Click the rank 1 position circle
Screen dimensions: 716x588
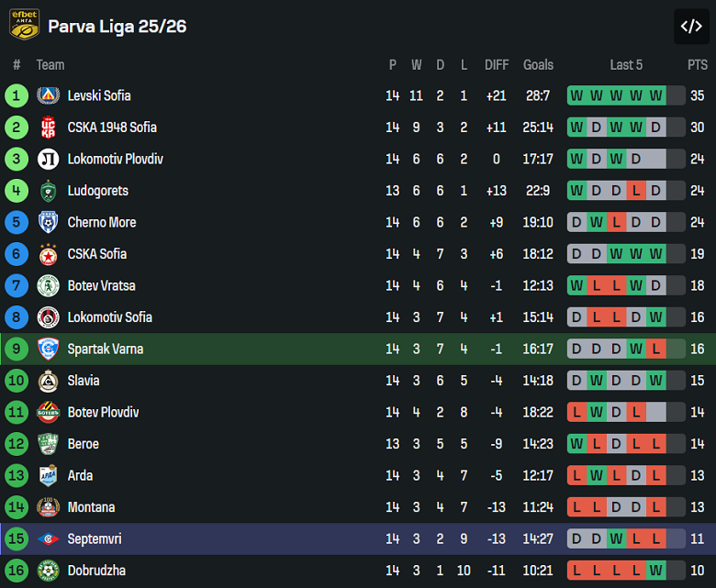(x=17, y=95)
